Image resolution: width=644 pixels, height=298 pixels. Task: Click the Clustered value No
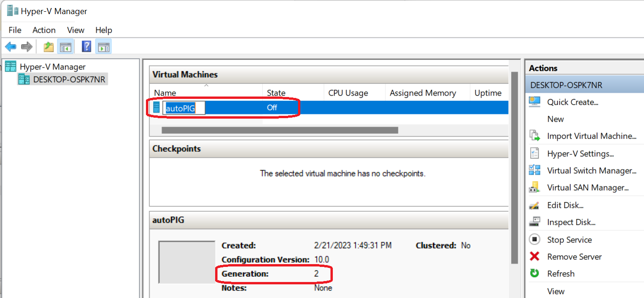coord(466,245)
